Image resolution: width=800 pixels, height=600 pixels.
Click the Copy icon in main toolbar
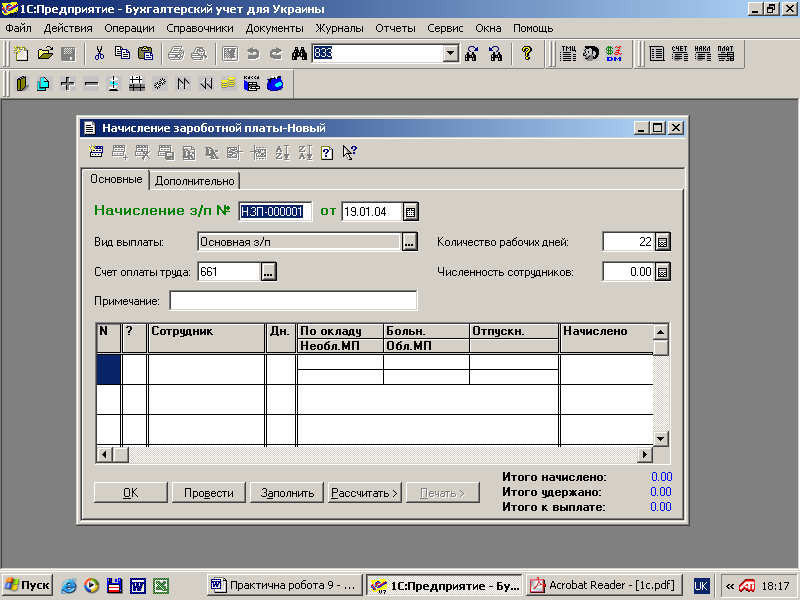[122, 53]
